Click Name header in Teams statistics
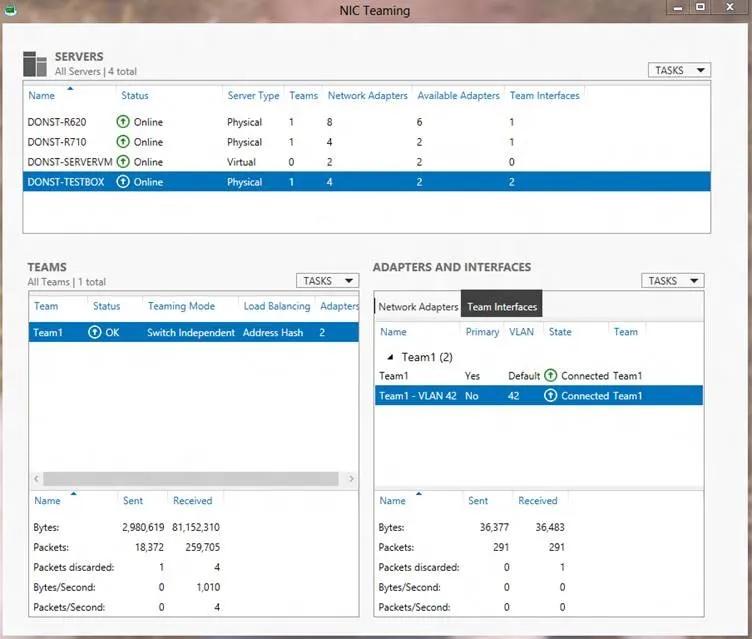This screenshot has height=639, width=752. point(47,501)
